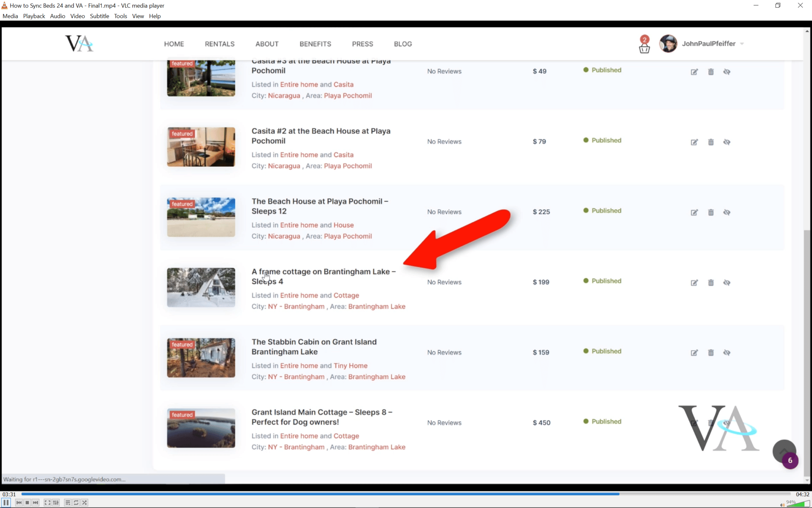
Task: Jump to previous media track
Action: (x=19, y=502)
